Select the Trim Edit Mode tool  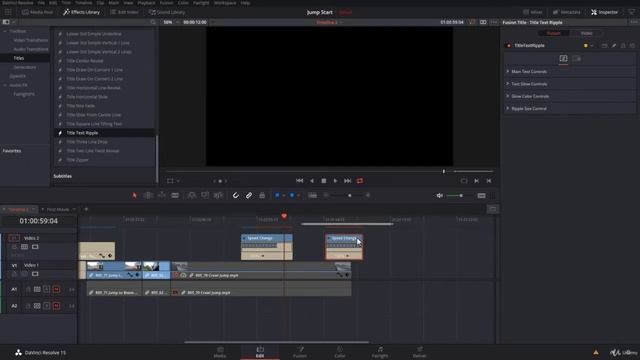(x=148, y=196)
